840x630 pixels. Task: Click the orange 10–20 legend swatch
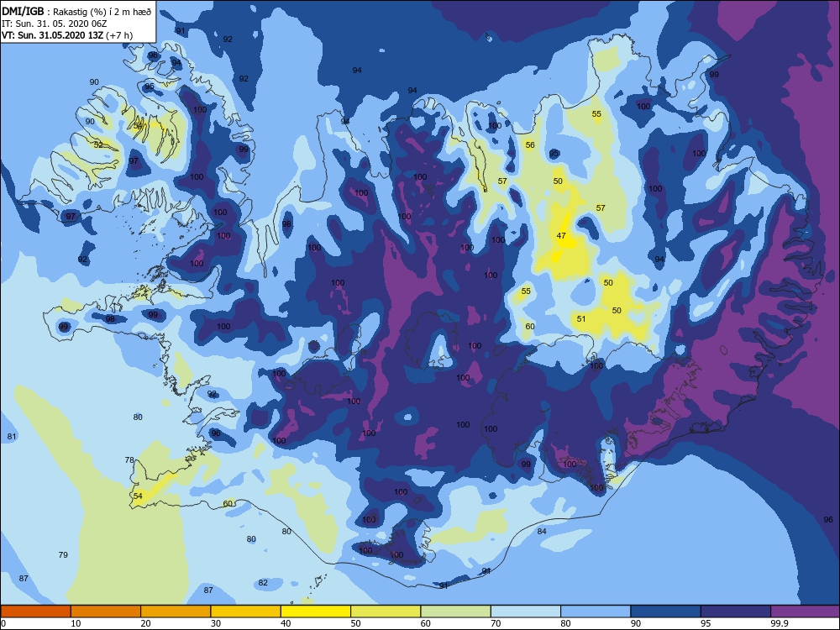click(106, 612)
